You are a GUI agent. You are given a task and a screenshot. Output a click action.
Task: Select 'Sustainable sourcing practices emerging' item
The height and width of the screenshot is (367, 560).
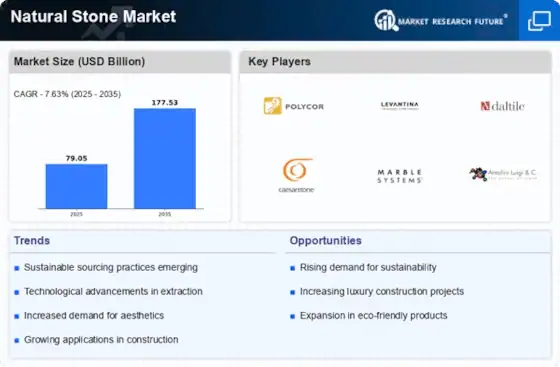coord(111,267)
